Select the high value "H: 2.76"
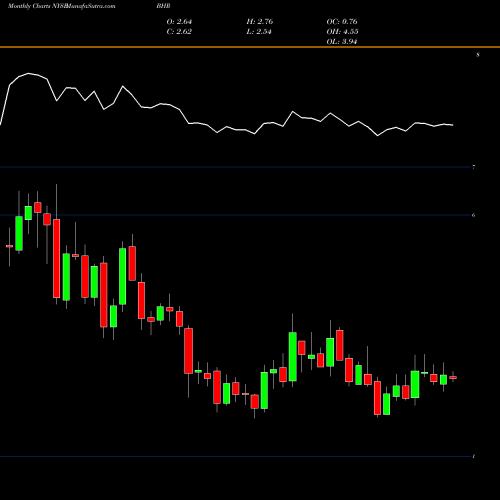 click(x=260, y=22)
